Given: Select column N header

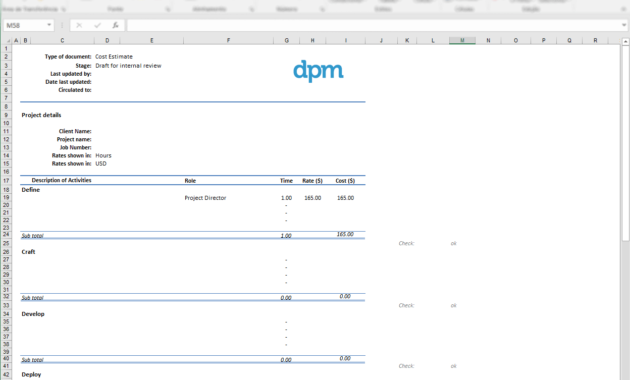Looking at the screenshot, I should 488,41.
